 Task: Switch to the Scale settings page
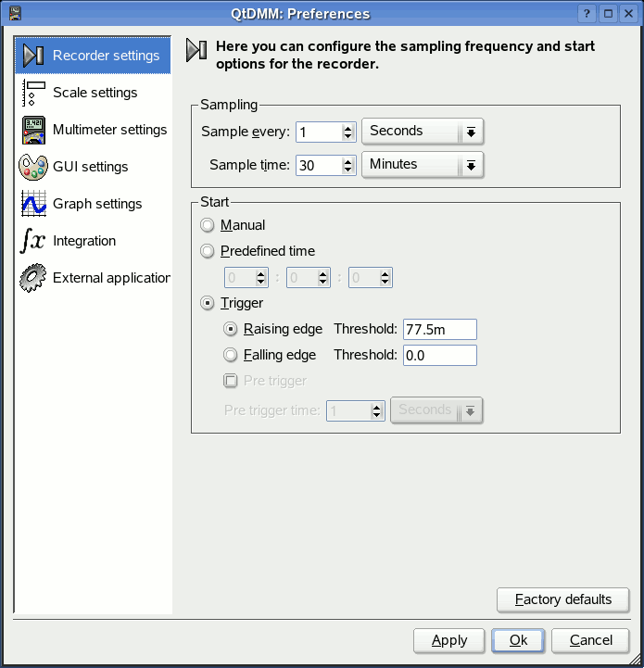click(x=95, y=93)
